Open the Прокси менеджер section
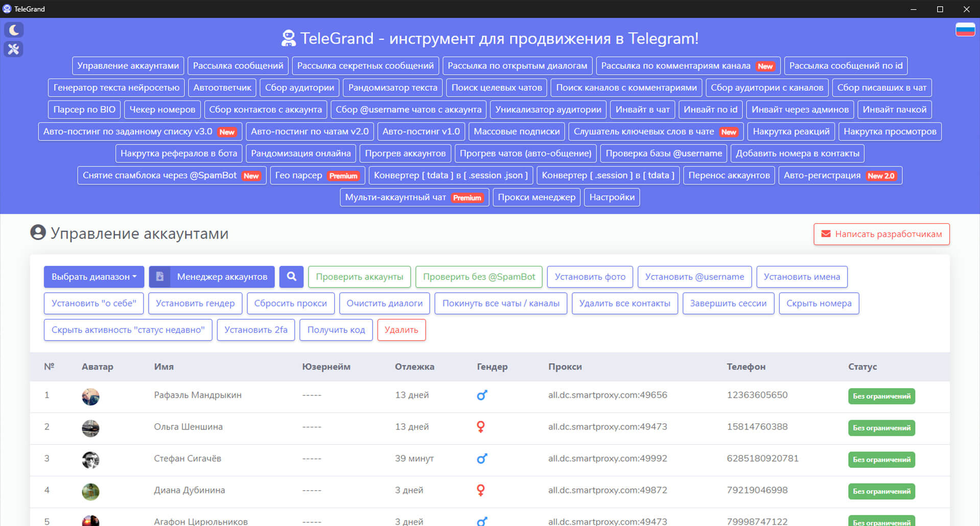980x526 pixels. tap(536, 198)
